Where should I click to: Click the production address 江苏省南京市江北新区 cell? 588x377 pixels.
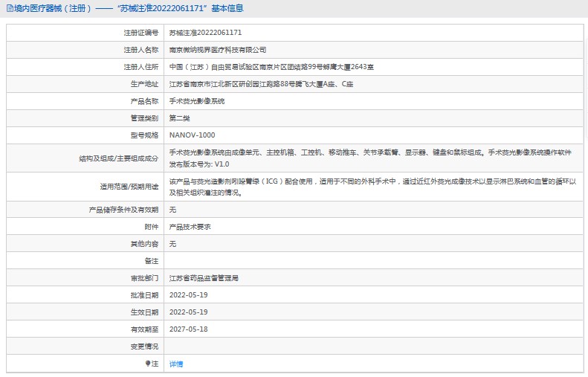[x=261, y=84]
